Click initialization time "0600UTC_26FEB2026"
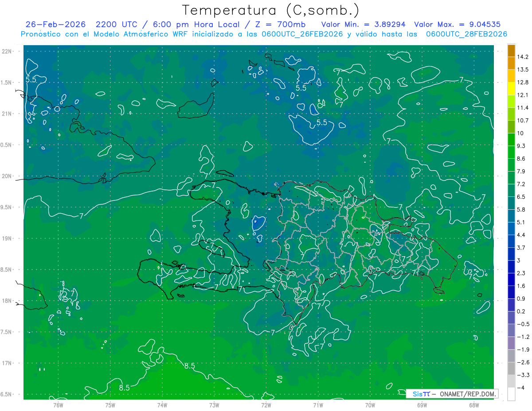This screenshot has height=411, width=532. [302, 34]
